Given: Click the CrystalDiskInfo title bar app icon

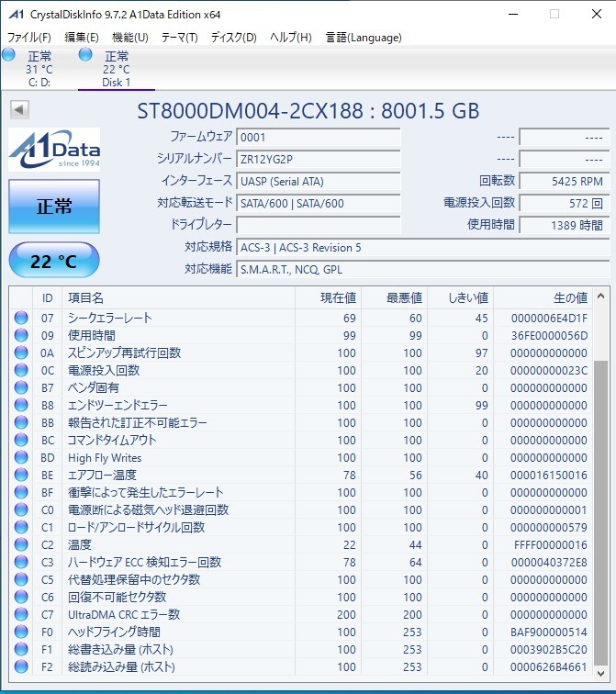Looking at the screenshot, I should click(16, 14).
